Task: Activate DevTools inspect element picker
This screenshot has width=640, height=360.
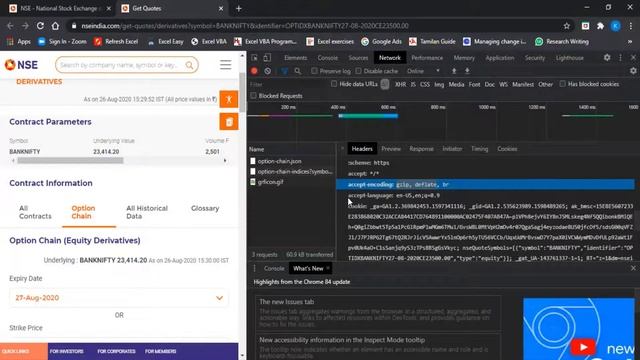Action: pos(254,58)
